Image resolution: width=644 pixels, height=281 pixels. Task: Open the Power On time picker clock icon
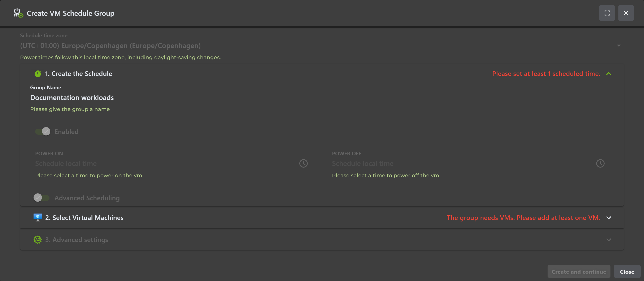click(304, 164)
